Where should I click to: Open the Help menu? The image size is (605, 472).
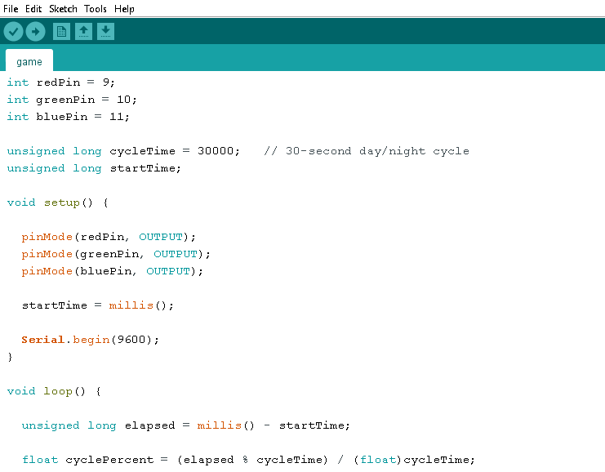click(x=124, y=8)
